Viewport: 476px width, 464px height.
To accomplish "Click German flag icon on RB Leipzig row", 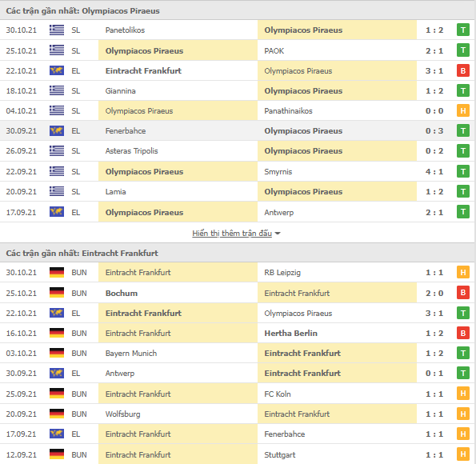I will [57, 272].
